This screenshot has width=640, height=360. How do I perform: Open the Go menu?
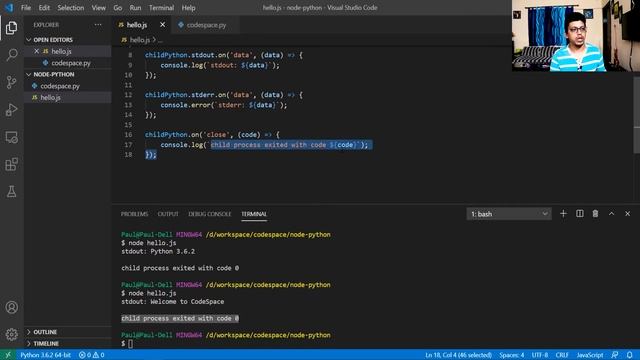(x=118, y=8)
